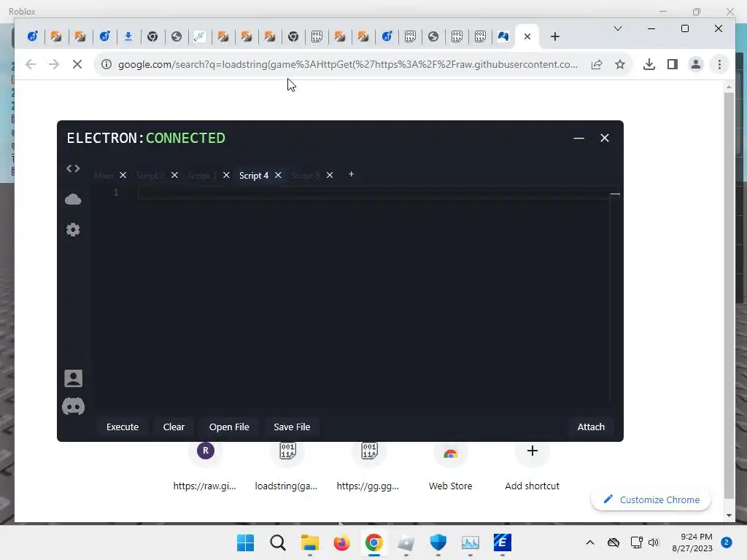747x560 pixels.
Task: Open the https://raw.gi... shortcut
Action: (205, 466)
